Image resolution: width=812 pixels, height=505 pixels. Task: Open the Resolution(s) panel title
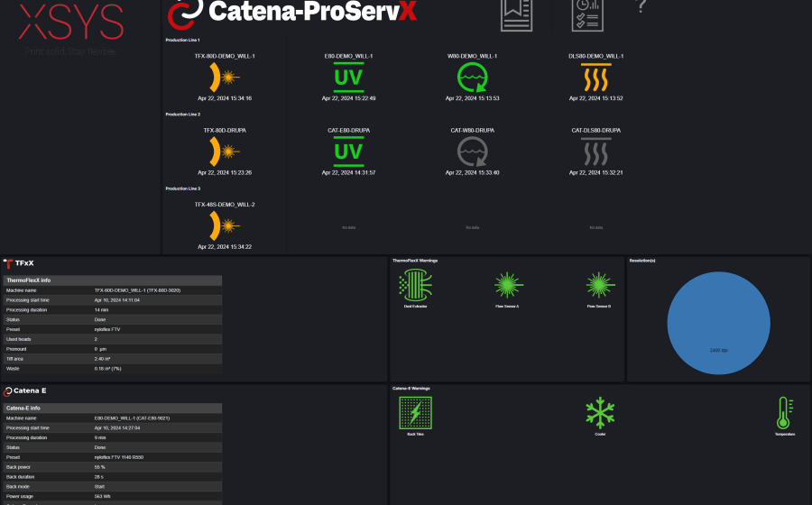642,261
